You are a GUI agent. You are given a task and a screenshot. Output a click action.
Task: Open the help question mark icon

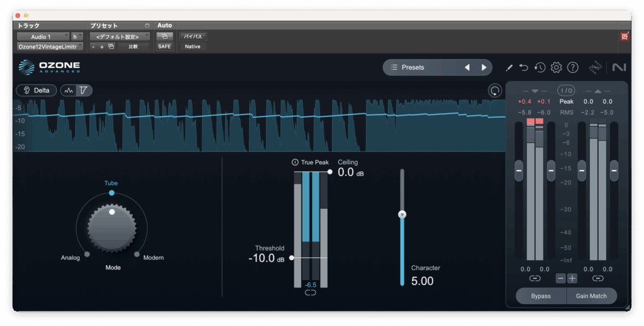click(572, 67)
